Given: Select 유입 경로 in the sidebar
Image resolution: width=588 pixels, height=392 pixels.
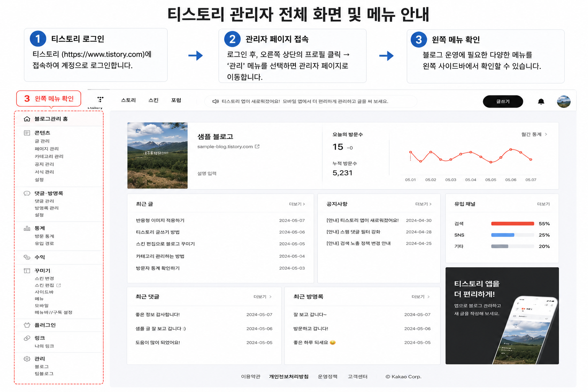Looking at the screenshot, I should pos(44,243).
